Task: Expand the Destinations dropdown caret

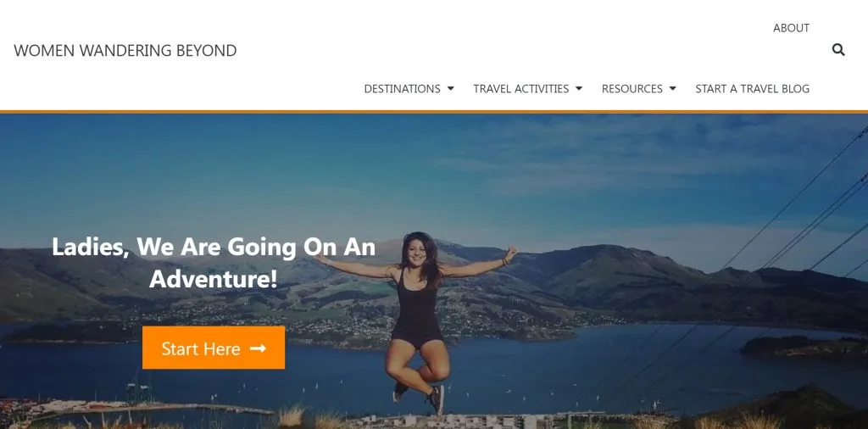Action: tap(451, 88)
